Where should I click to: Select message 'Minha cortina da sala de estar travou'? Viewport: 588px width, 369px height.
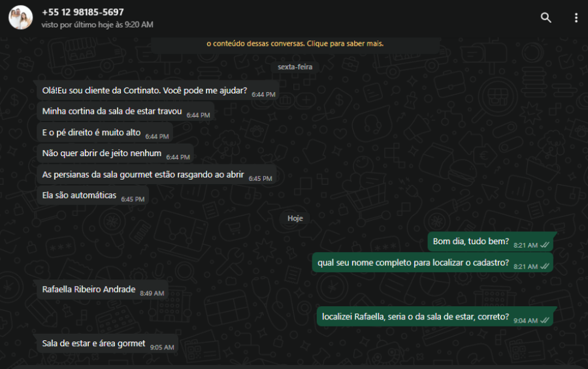point(125,112)
